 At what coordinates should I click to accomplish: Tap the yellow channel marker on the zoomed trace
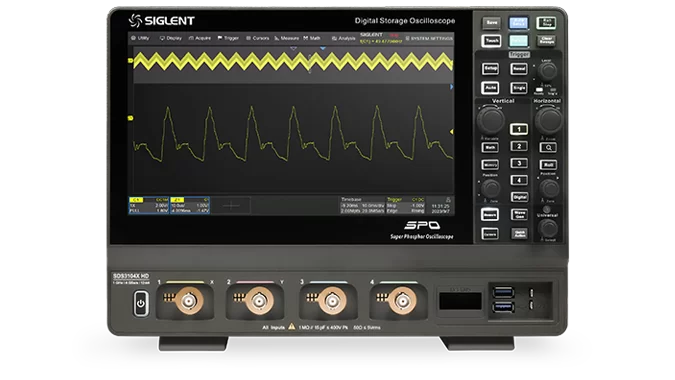point(130,118)
